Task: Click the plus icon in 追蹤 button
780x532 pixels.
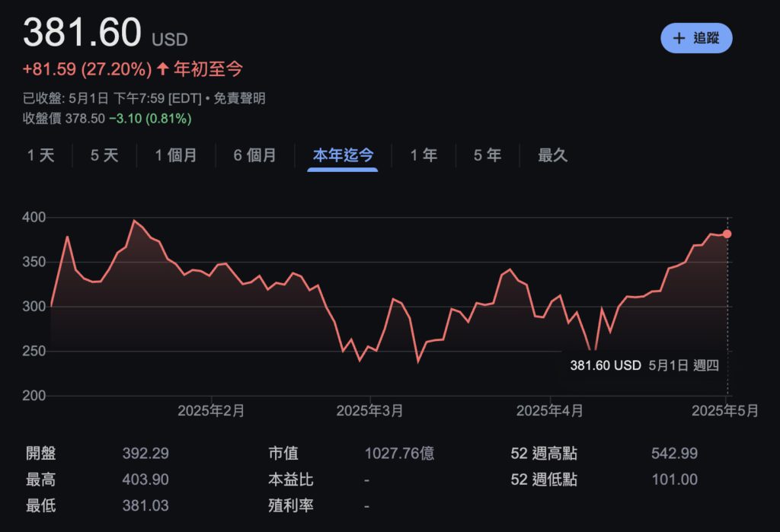Action: (x=679, y=38)
